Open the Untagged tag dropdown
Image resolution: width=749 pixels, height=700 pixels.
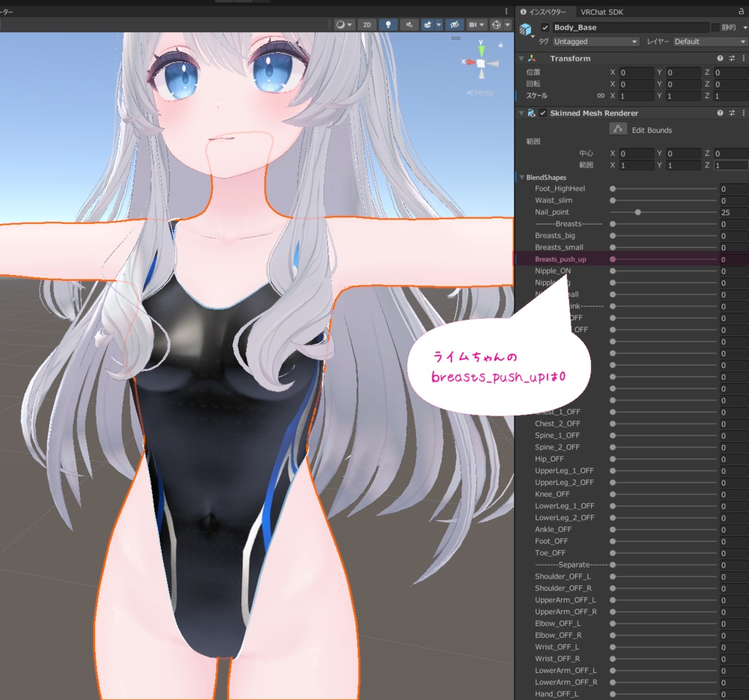tap(595, 42)
